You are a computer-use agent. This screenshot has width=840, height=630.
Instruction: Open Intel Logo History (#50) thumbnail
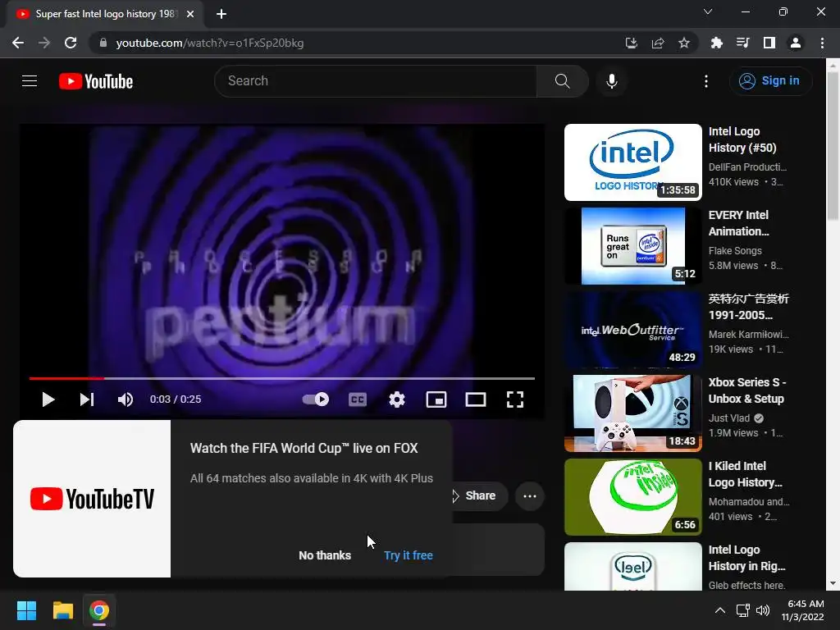click(x=633, y=162)
